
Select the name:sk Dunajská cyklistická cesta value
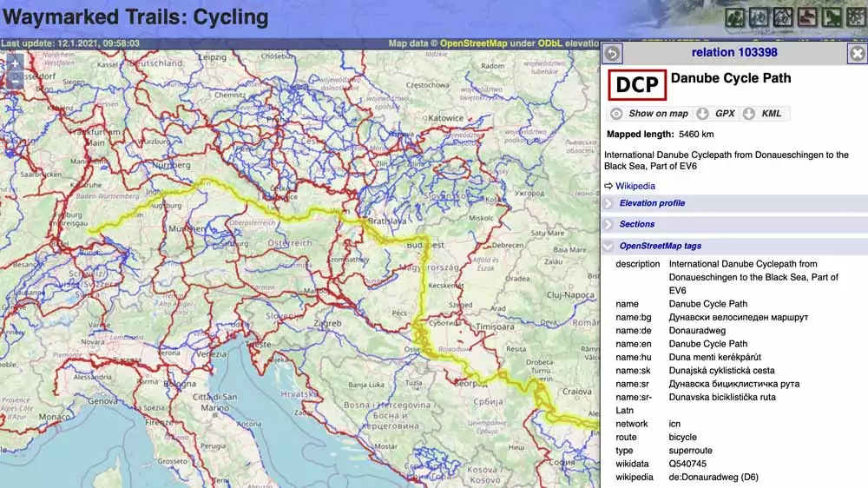(x=722, y=371)
